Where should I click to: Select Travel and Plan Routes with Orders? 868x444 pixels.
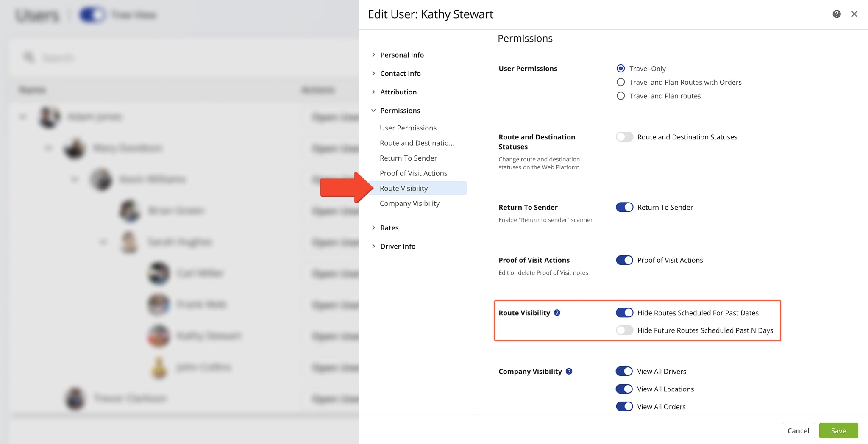tap(620, 82)
